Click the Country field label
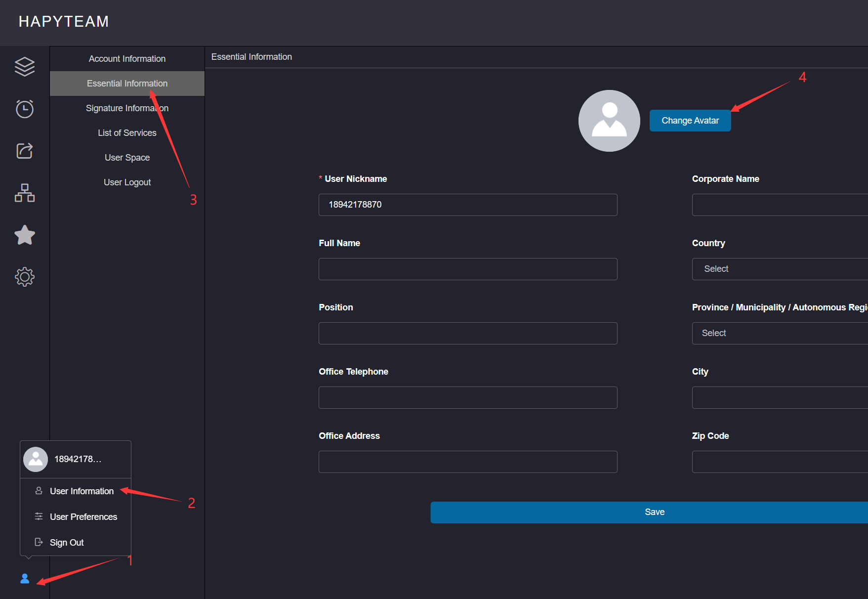 coord(708,243)
